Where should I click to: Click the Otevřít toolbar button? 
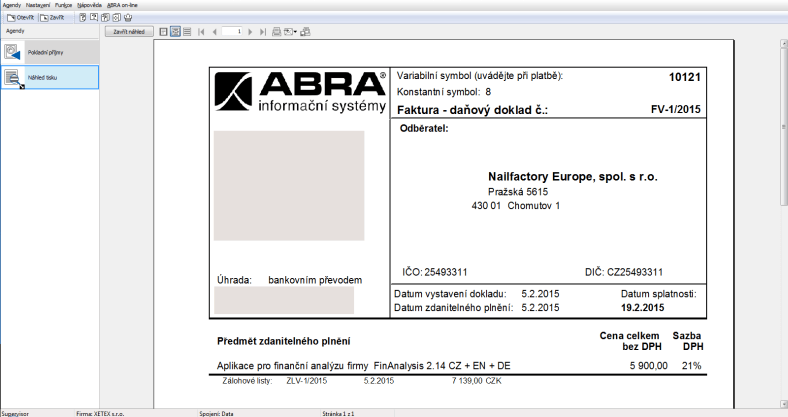(x=21, y=18)
